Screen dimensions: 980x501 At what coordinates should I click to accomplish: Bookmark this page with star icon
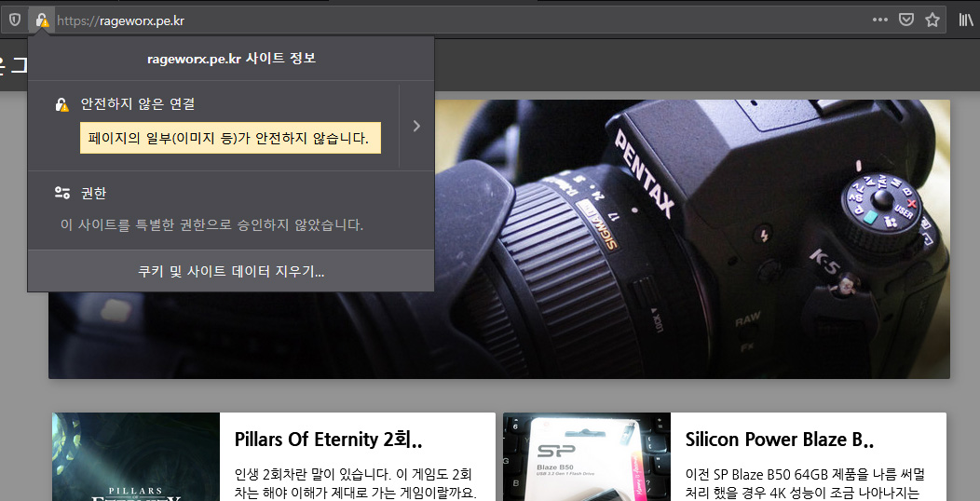tap(932, 20)
